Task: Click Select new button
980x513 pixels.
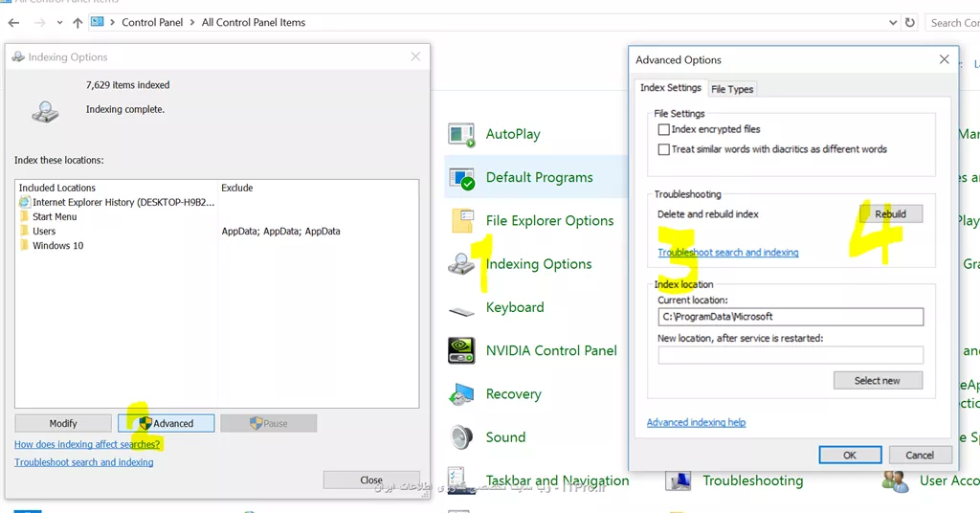Action: pyautogui.click(x=878, y=381)
